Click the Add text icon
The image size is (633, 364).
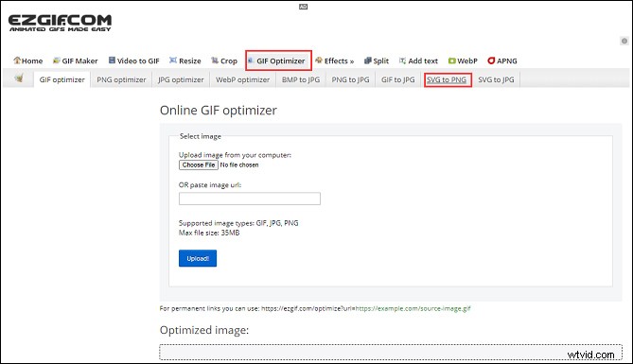(402, 61)
